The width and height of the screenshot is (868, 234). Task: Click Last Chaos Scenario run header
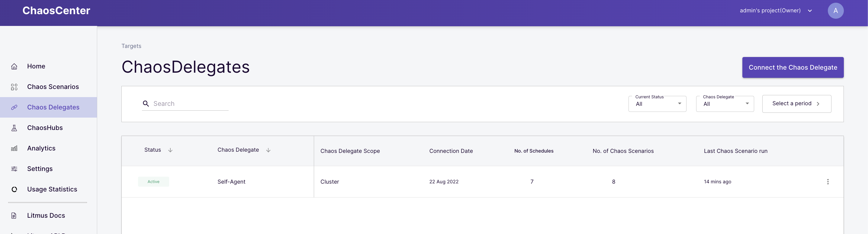[735, 151]
